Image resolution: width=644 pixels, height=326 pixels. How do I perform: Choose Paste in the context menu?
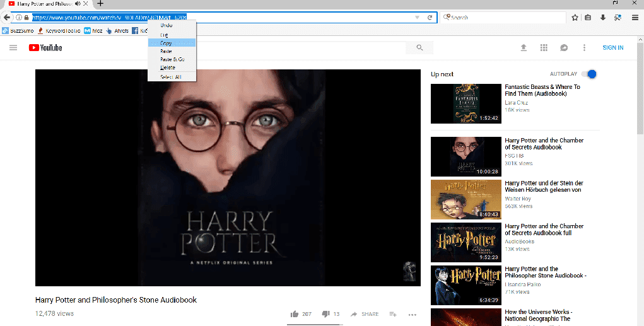click(x=172, y=51)
